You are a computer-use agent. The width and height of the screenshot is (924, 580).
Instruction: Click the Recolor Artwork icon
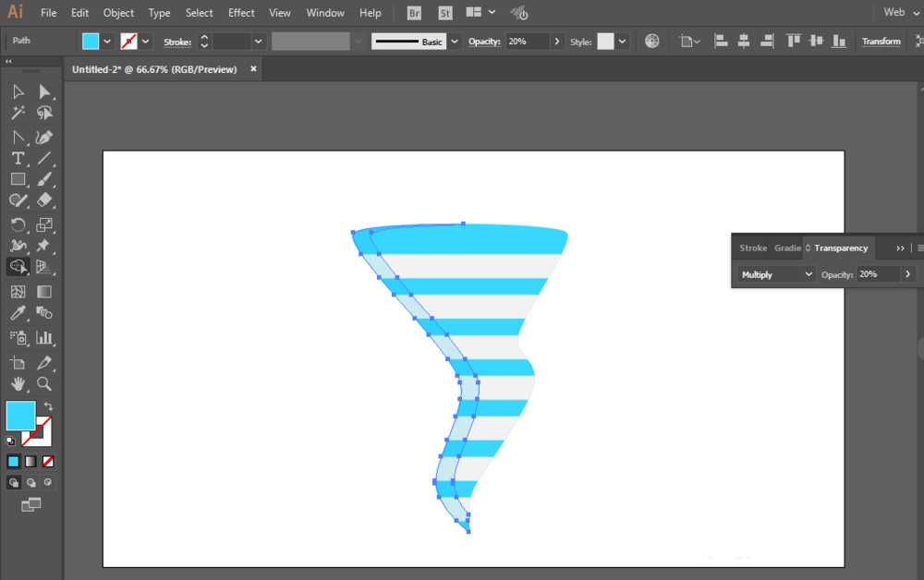click(651, 41)
